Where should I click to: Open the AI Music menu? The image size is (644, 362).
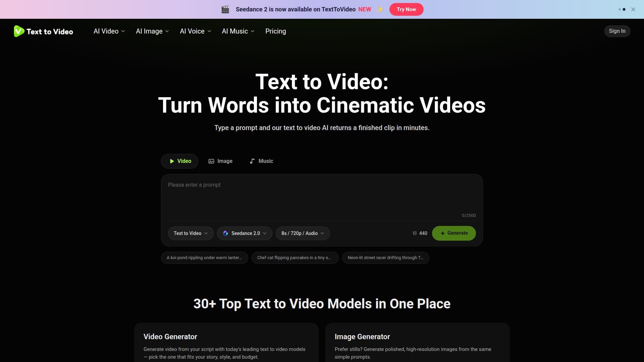(x=238, y=31)
